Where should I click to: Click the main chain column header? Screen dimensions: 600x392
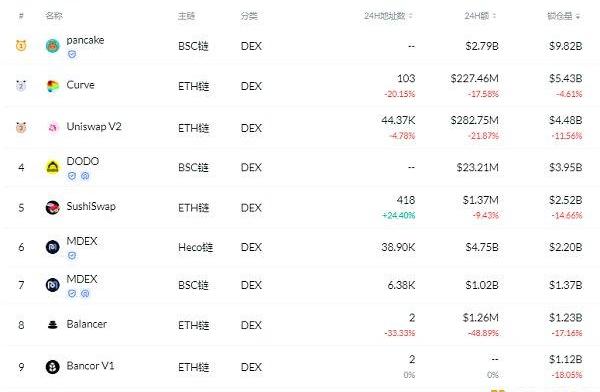tap(186, 16)
